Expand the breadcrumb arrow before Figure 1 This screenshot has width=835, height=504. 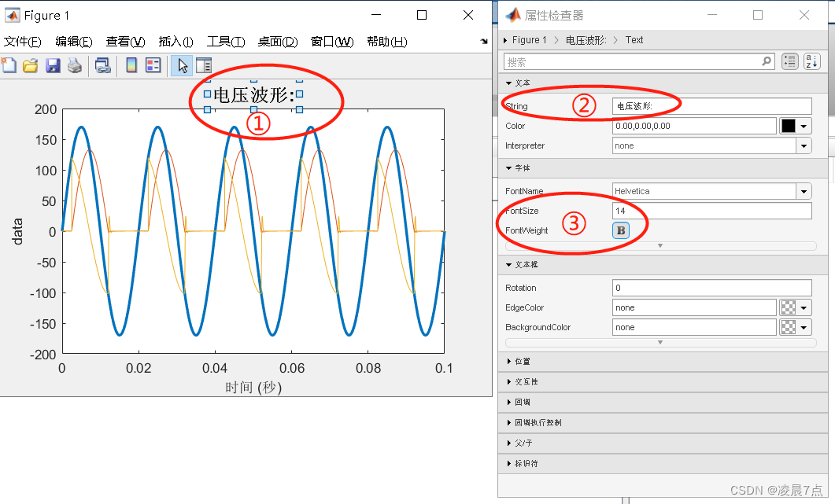point(505,40)
